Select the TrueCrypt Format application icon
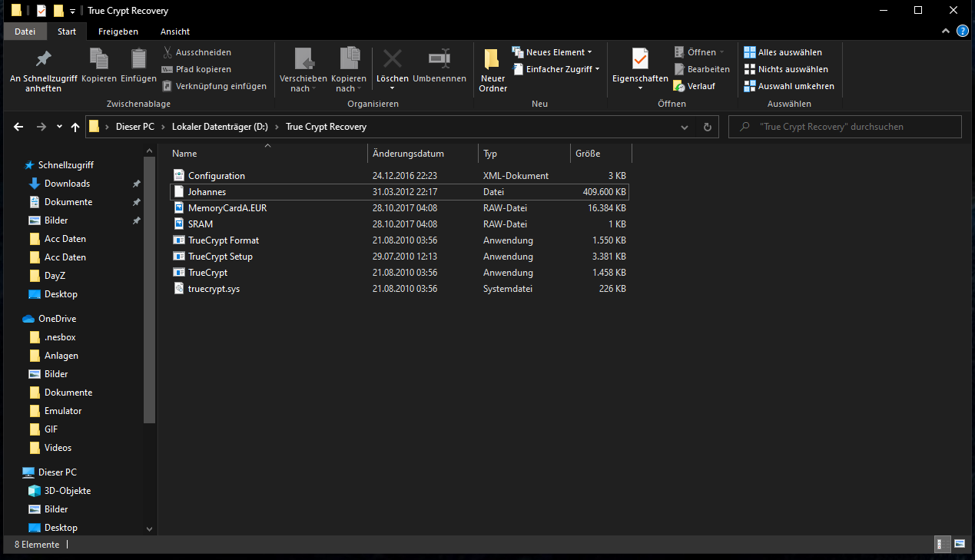The height and width of the screenshot is (560, 975). pos(179,240)
